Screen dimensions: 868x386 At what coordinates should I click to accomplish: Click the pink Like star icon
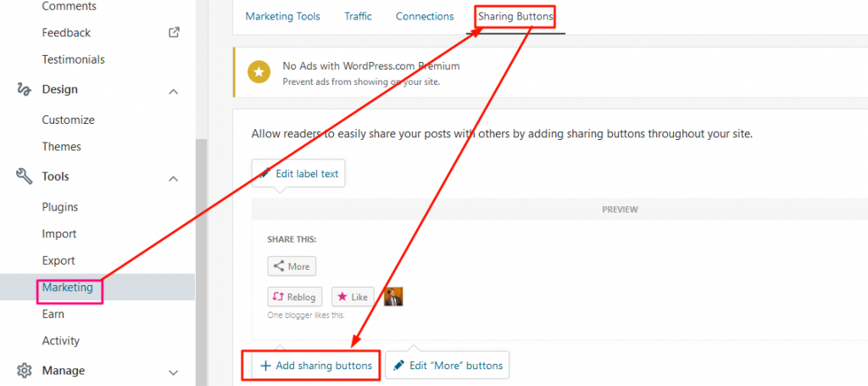pyautogui.click(x=342, y=297)
